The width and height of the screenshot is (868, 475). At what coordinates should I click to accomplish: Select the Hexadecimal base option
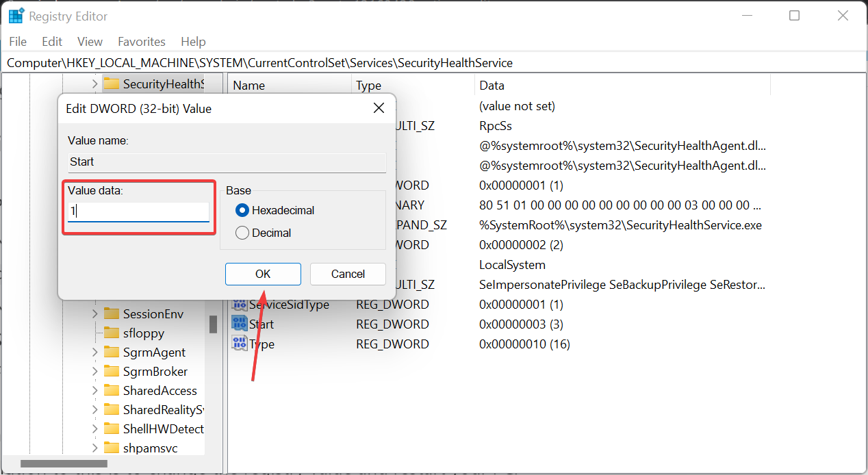tap(242, 210)
